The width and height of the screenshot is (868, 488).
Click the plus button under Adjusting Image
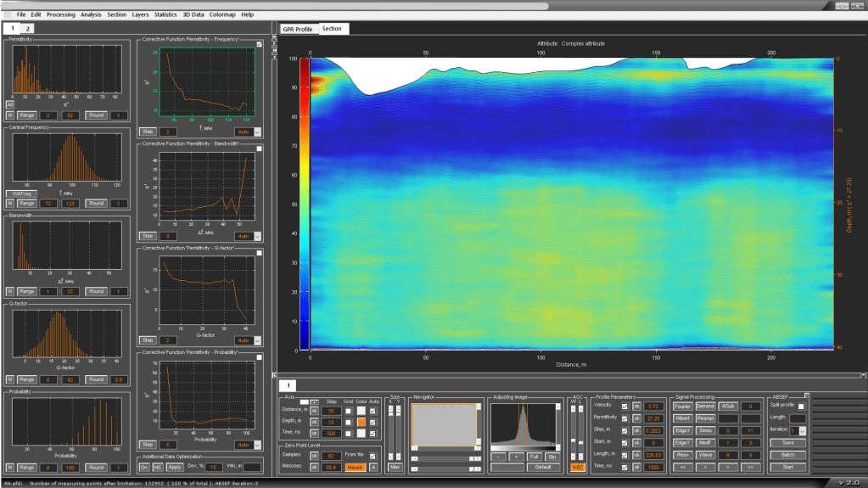tap(517, 456)
